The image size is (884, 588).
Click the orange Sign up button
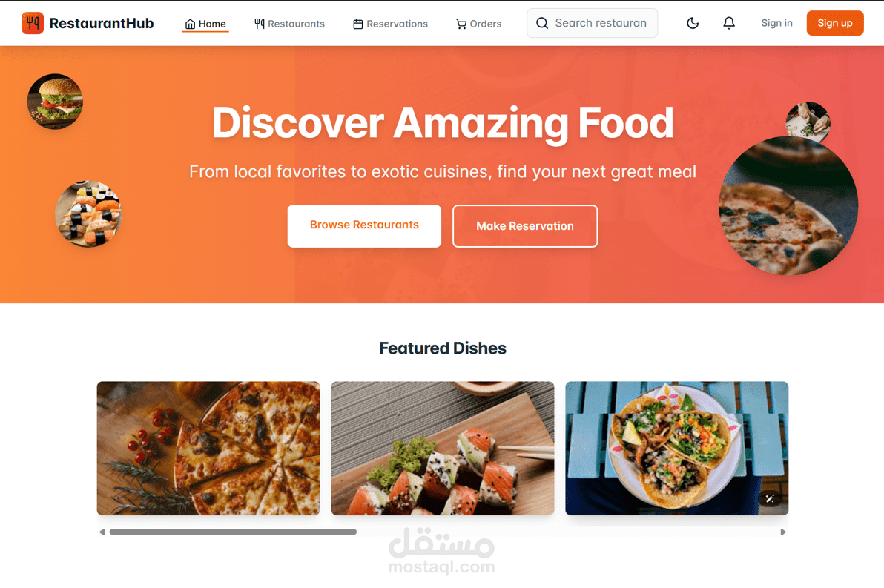click(835, 23)
